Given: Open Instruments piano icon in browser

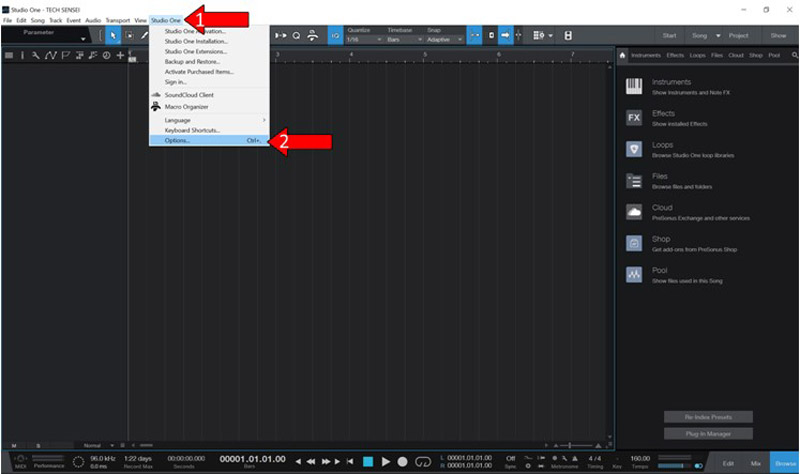Looking at the screenshot, I should pos(634,86).
